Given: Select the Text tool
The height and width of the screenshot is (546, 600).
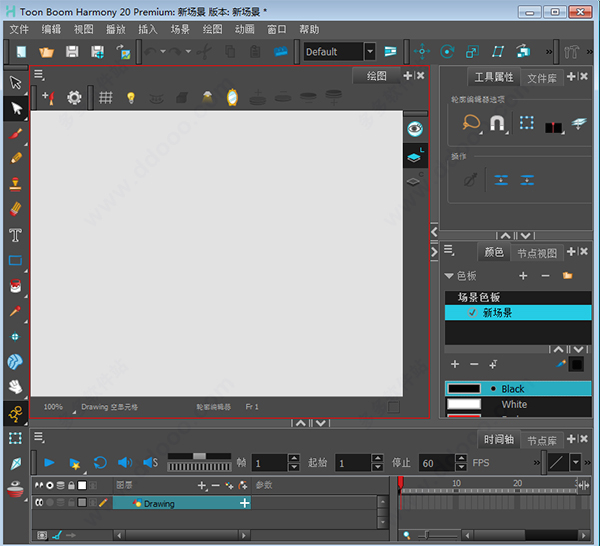Looking at the screenshot, I should coord(15,236).
